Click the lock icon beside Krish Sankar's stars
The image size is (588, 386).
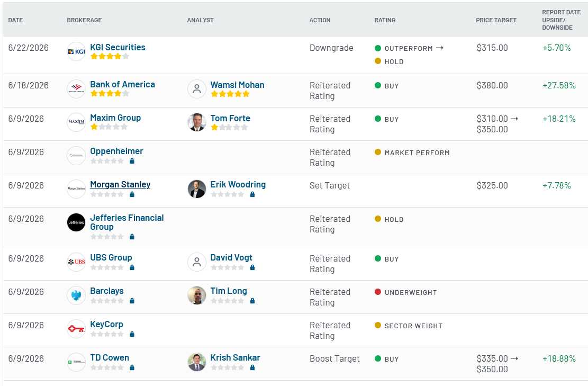[x=252, y=367]
